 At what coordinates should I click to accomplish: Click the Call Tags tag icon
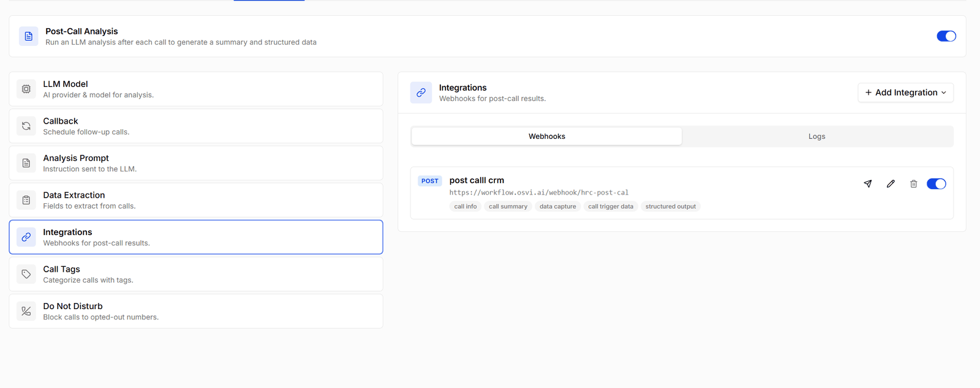(x=26, y=274)
